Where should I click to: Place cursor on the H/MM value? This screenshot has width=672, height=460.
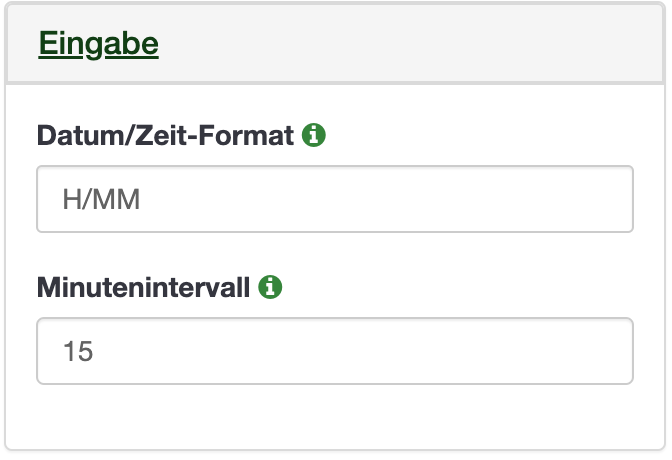click(101, 199)
